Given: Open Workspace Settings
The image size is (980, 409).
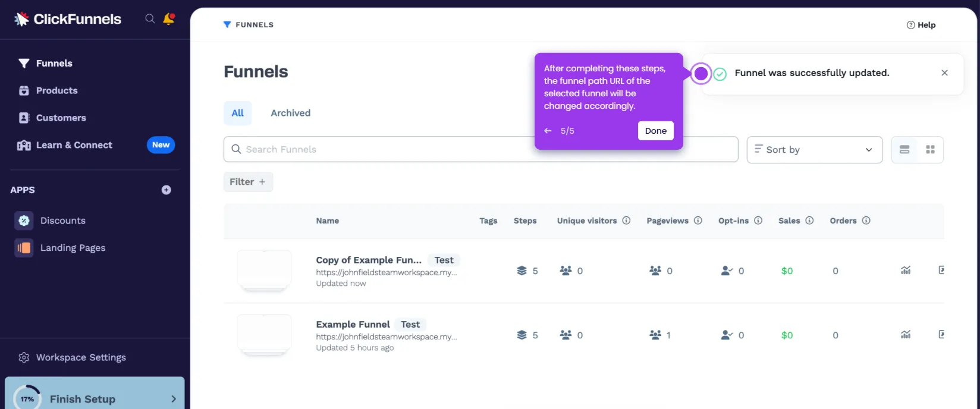Looking at the screenshot, I should tap(81, 357).
